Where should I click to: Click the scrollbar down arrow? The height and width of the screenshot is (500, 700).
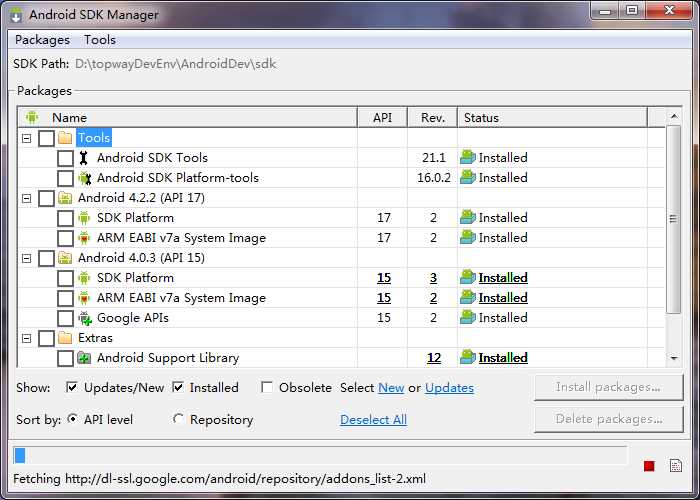click(674, 358)
